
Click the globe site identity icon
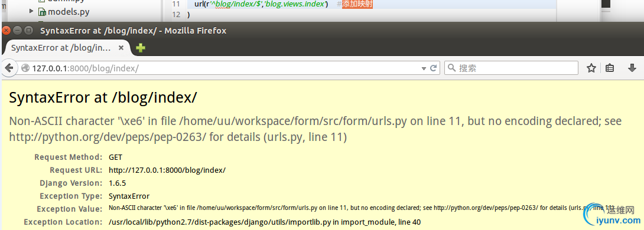tap(25, 68)
